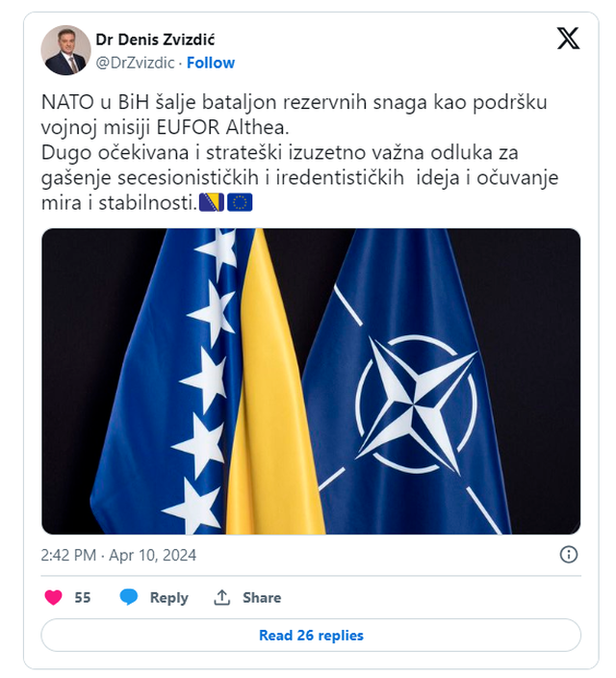Click the blue reply bubble icon
616x678 pixels.
[129, 597]
